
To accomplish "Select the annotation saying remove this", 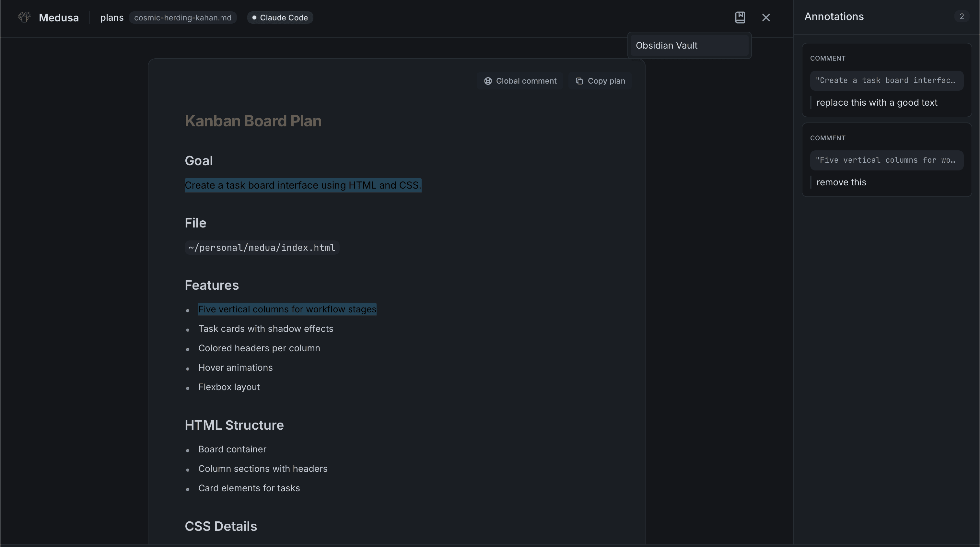I will click(x=842, y=182).
